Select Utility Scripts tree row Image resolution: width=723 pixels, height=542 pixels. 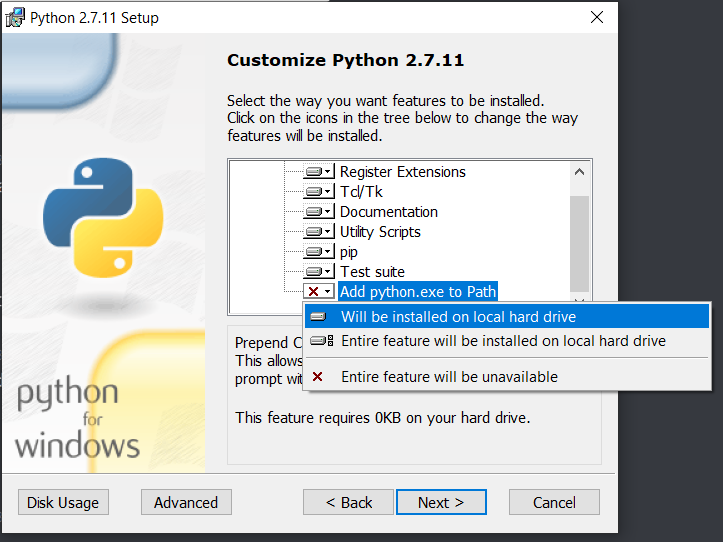[x=380, y=232]
